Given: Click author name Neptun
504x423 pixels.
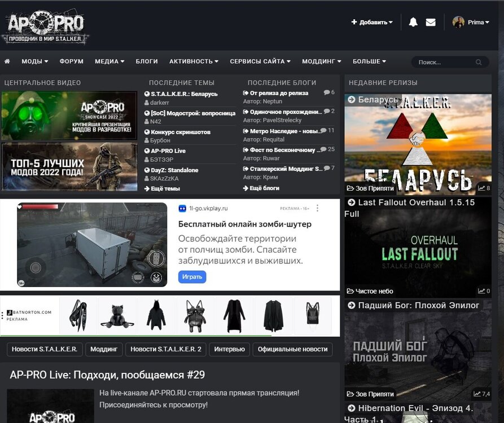Looking at the screenshot, I should click(x=272, y=101).
